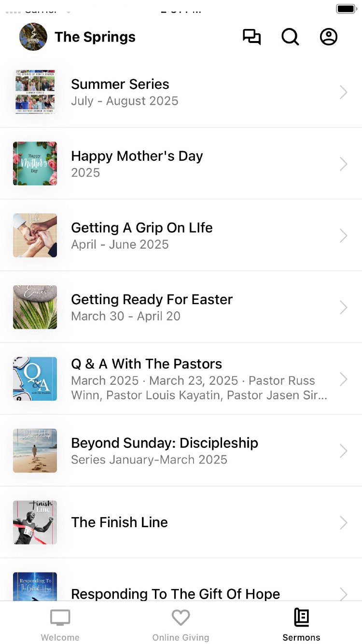
Task: Expand Summer Series with its chevron
Action: 343,92
